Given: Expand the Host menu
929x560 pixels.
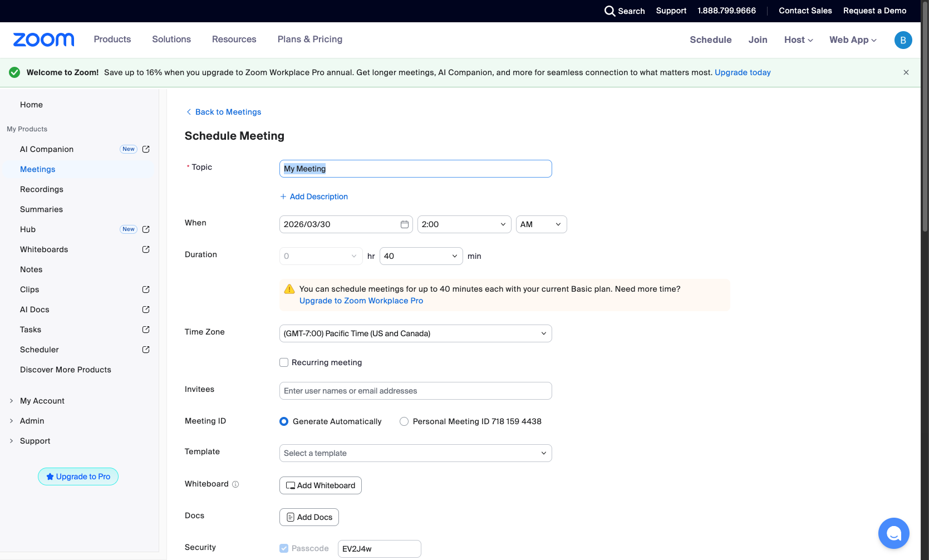Looking at the screenshot, I should [x=799, y=40].
